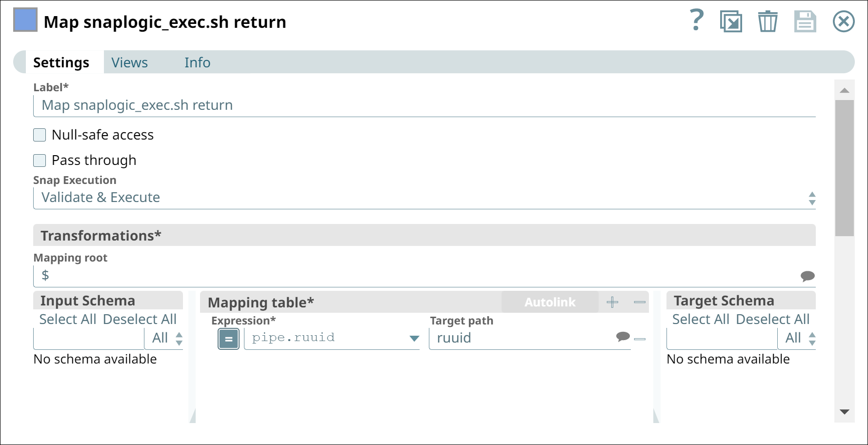Viewport: 868px width, 445px height.
Task: Toggle expression mode on pipe.ruuid row
Action: pos(228,338)
